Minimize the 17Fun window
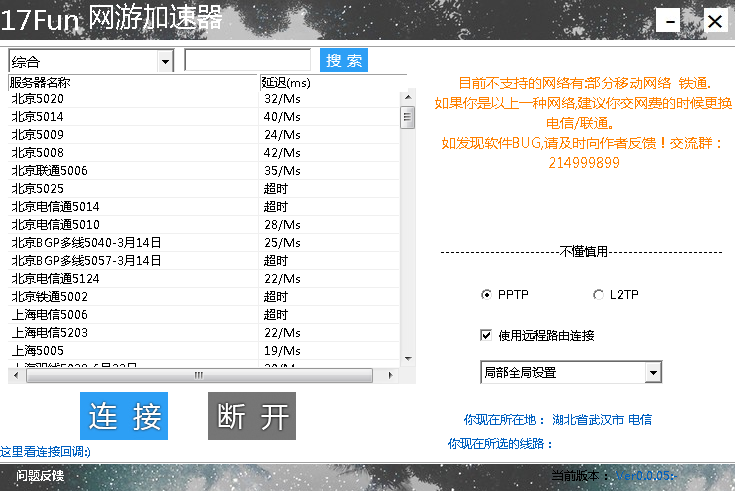The width and height of the screenshot is (735, 491). [668, 21]
